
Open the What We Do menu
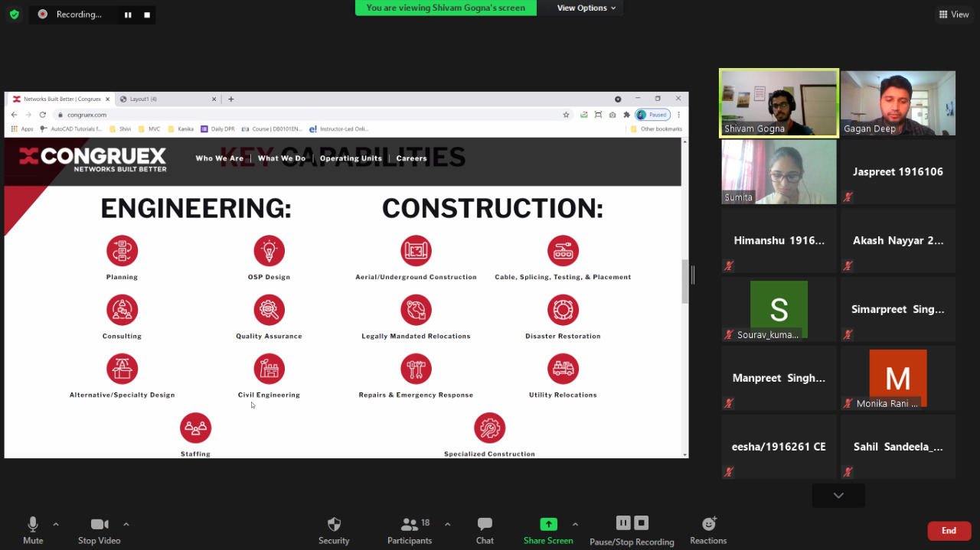(282, 158)
